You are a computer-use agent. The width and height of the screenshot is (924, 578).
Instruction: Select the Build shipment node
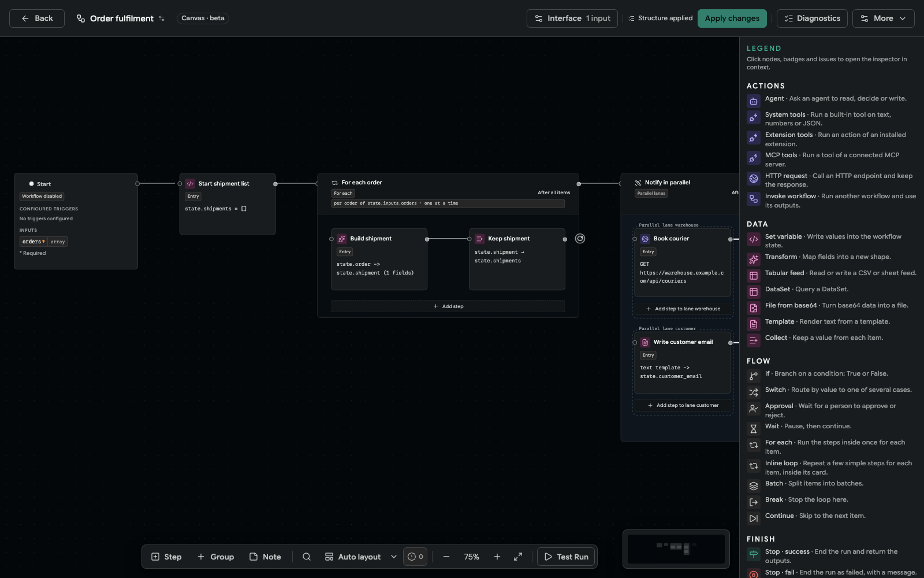(379, 259)
